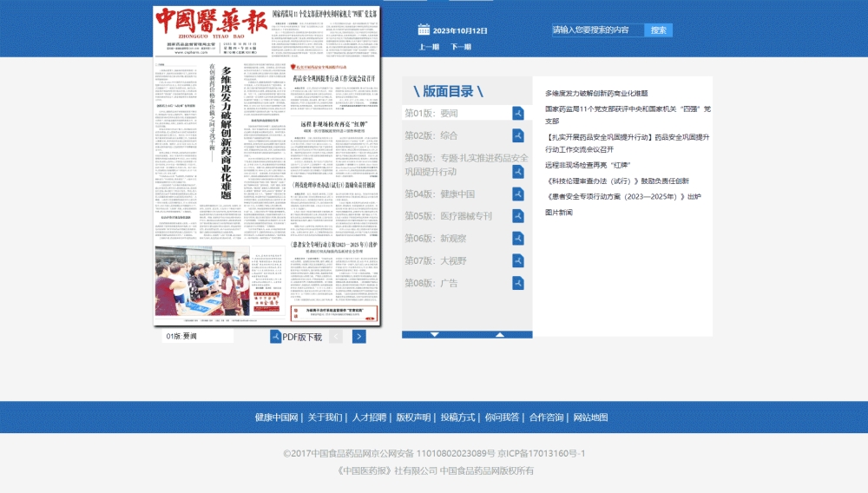
Task: Select 第08版：广告 in catalog
Action: point(431,283)
